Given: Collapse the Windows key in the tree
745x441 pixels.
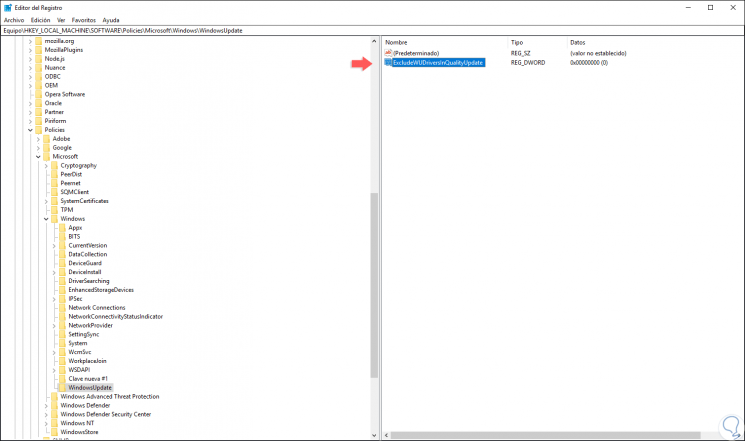Looking at the screenshot, I should [46, 219].
